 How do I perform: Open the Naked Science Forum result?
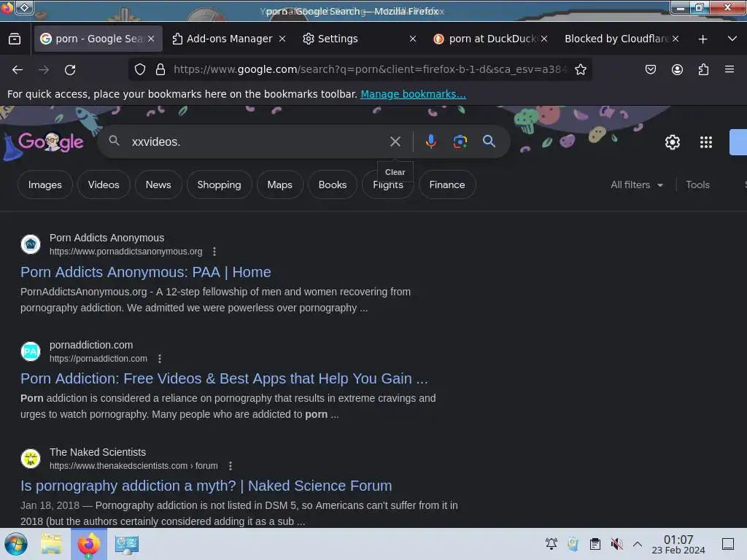(x=206, y=486)
